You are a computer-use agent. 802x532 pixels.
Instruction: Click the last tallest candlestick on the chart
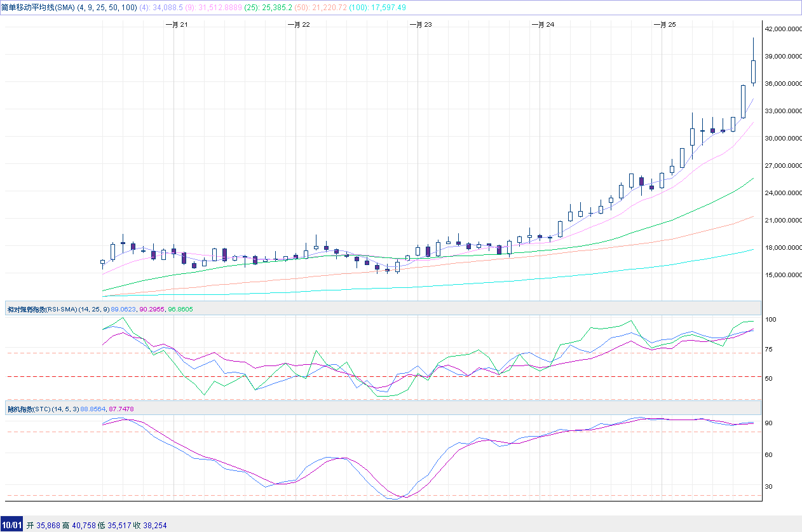click(x=753, y=71)
